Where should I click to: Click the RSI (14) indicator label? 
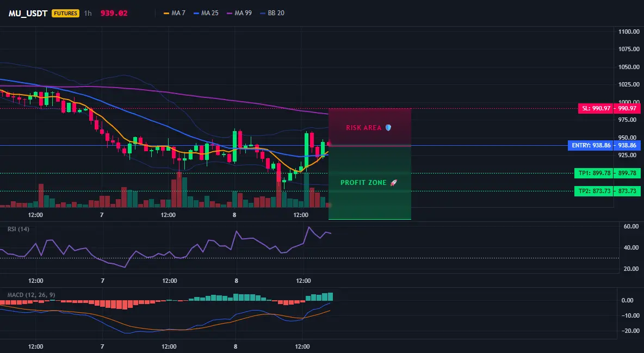click(x=18, y=229)
